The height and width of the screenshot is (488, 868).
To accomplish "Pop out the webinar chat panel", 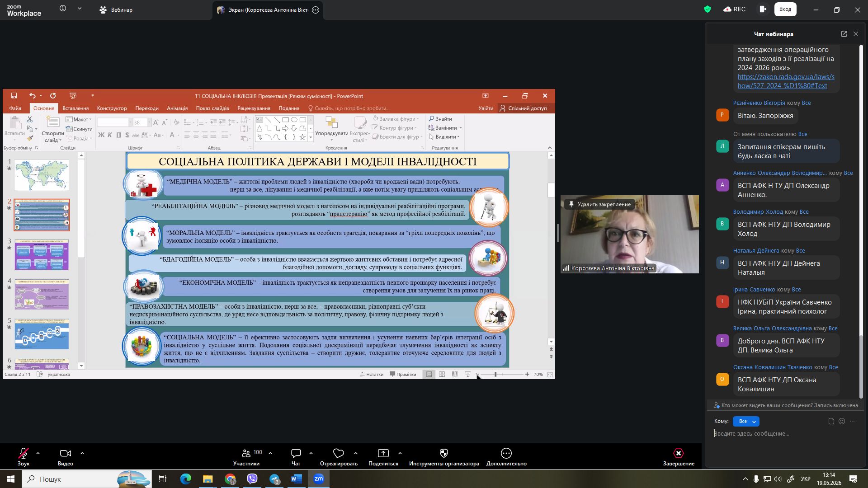I will (x=844, y=34).
